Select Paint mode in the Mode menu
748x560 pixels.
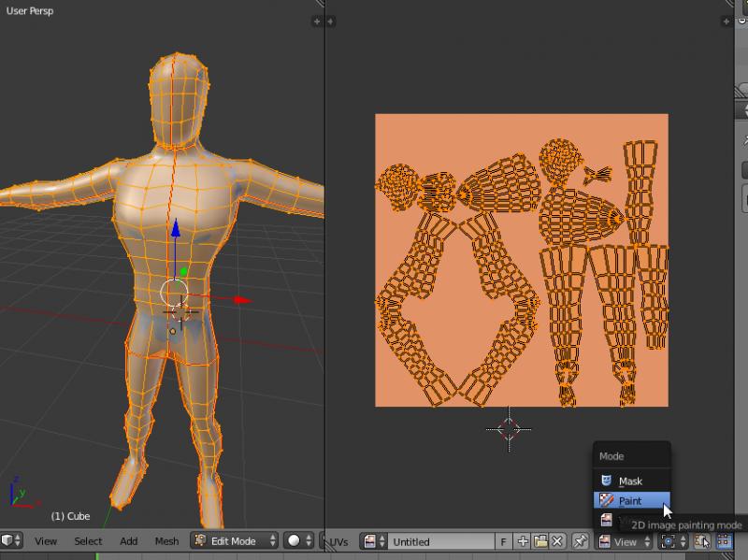pyautogui.click(x=632, y=501)
